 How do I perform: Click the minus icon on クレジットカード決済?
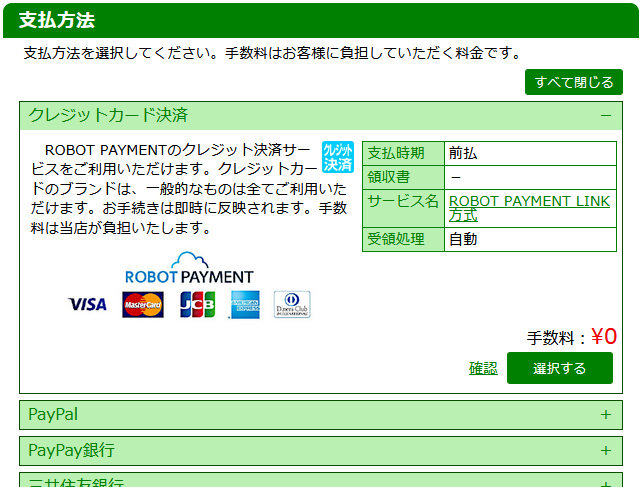point(606,116)
